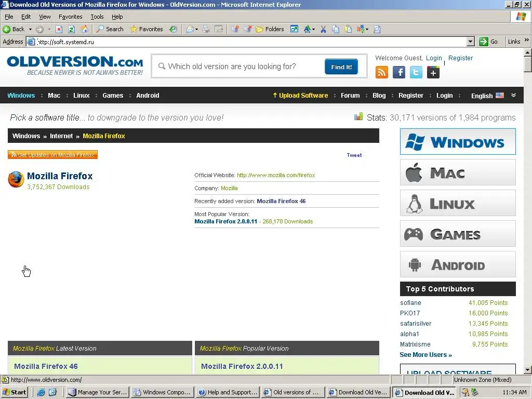Toggle Folders view in toolbar
This screenshot has height=399, width=532.
(x=270, y=29)
